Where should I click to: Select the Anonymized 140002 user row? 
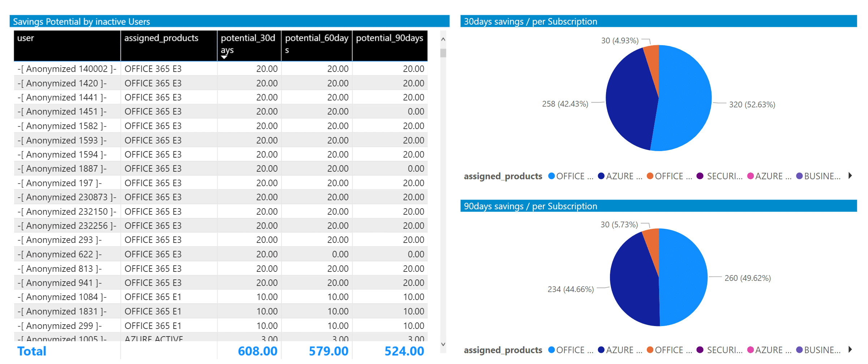67,69
